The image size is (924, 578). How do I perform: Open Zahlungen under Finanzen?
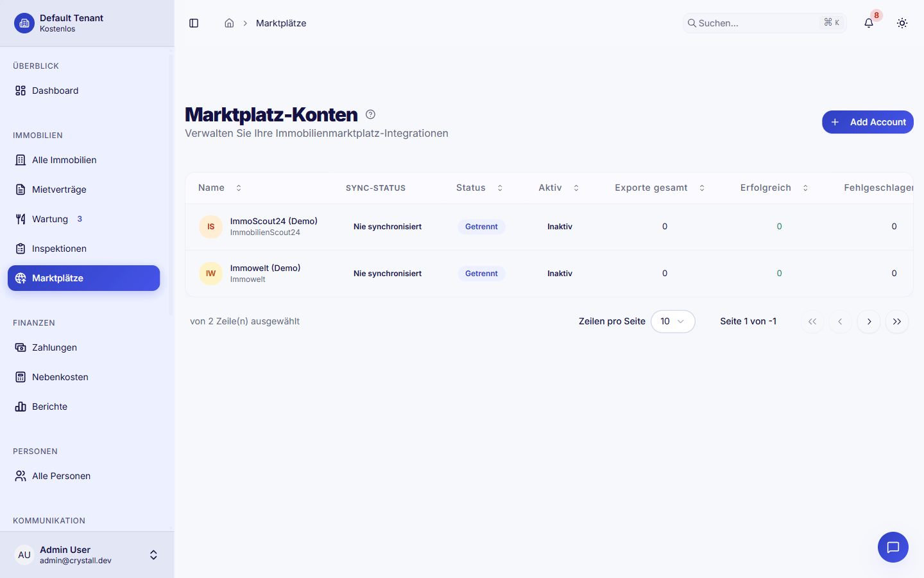coord(83,347)
